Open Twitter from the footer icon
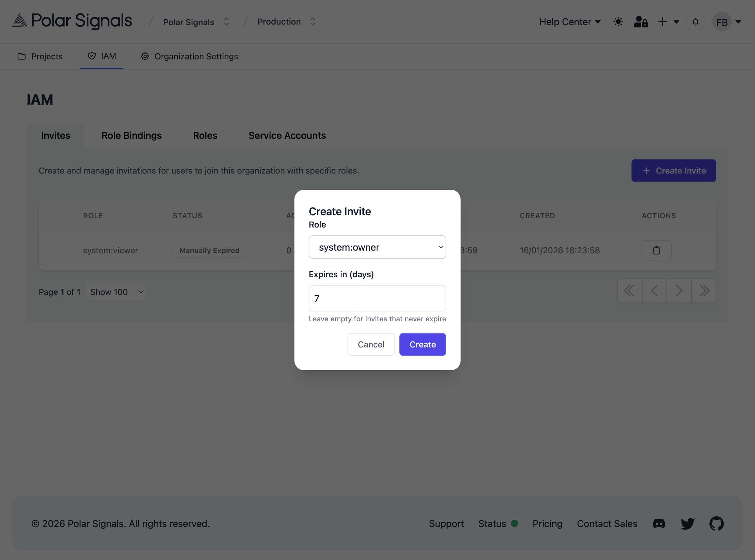The height and width of the screenshot is (560, 755). point(688,523)
